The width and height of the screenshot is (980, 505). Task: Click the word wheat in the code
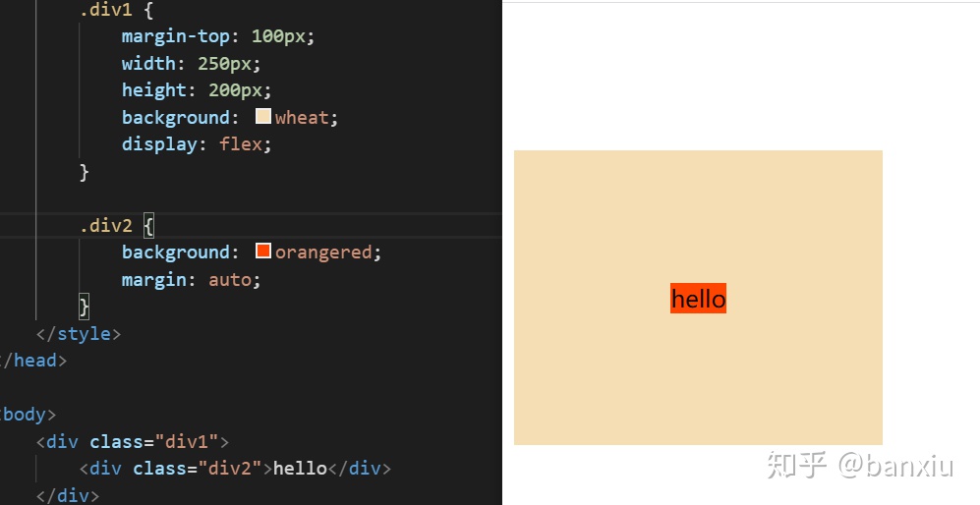pos(302,118)
